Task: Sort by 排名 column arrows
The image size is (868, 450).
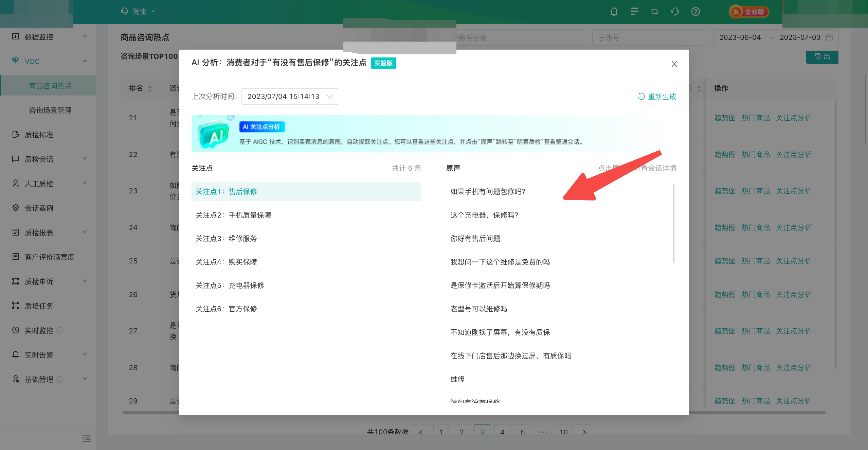Action: click(x=150, y=88)
